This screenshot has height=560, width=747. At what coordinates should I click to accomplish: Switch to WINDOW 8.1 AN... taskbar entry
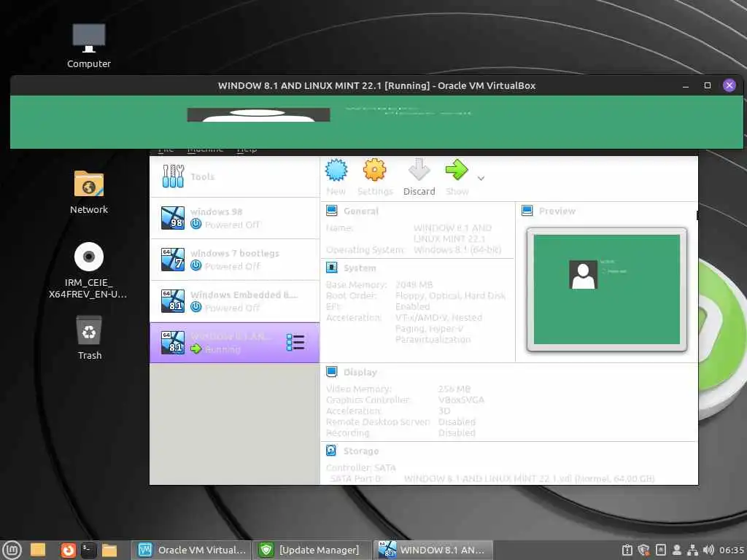433,550
